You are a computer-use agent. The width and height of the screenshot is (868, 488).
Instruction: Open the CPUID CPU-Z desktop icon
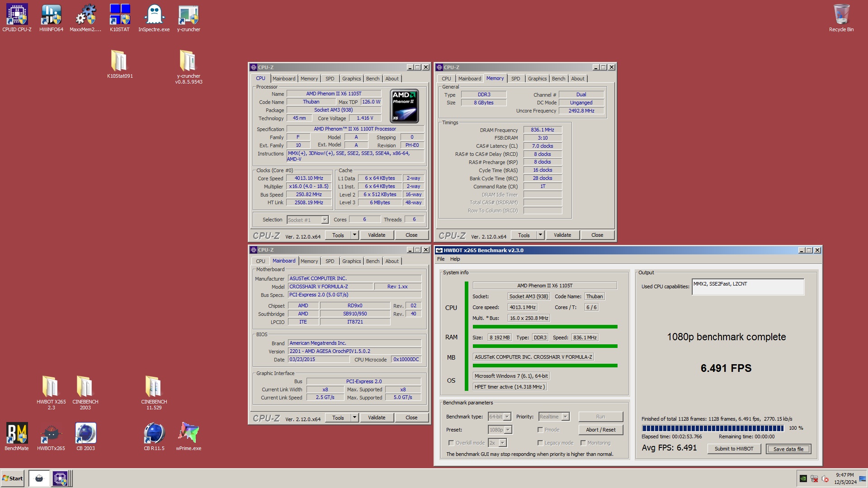pos(17,18)
